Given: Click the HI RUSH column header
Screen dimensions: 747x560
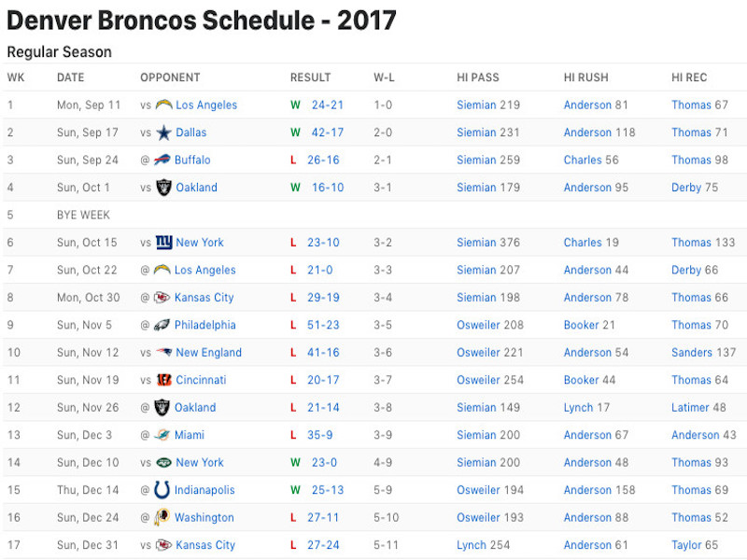Looking at the screenshot, I should click(x=586, y=77).
